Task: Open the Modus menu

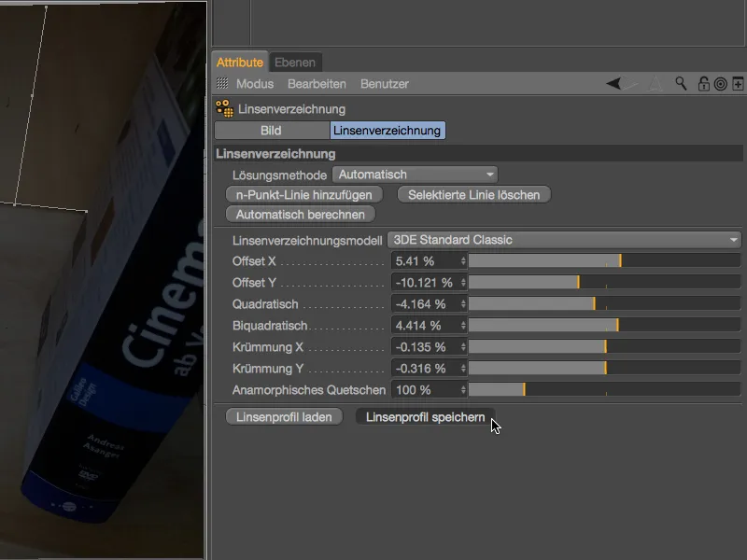Action: [255, 84]
